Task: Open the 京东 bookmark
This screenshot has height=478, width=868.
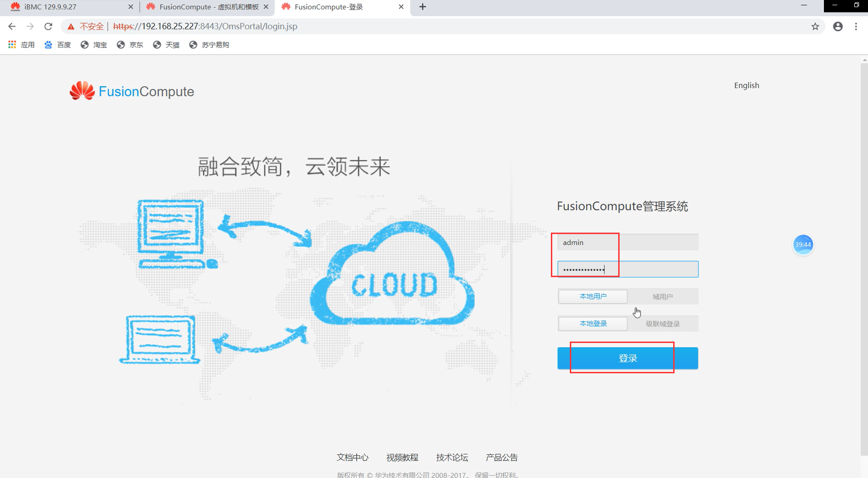Action: pos(130,45)
